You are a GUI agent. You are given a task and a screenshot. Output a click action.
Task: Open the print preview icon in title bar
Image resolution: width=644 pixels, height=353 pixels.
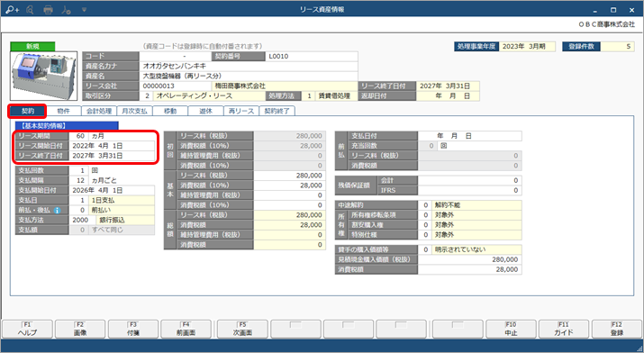(30, 9)
